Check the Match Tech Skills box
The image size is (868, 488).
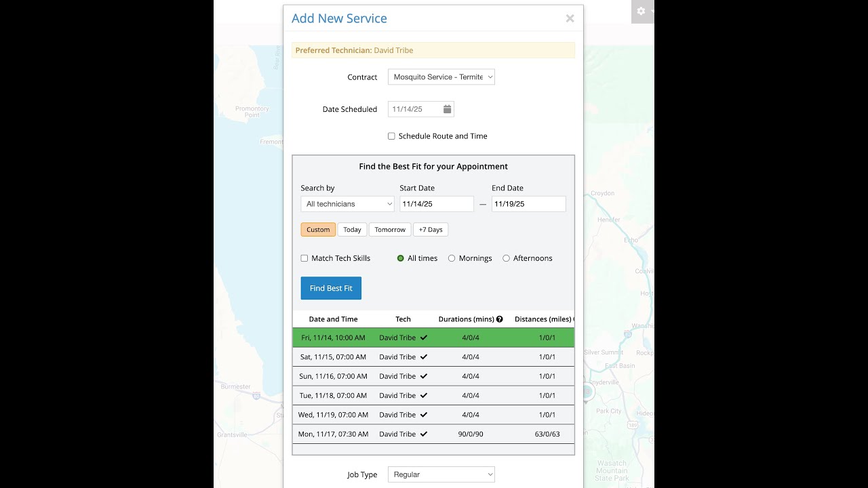point(304,258)
